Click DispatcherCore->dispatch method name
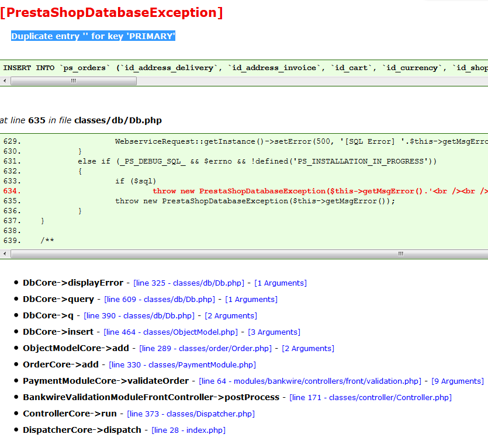488x448 pixels. click(82, 430)
